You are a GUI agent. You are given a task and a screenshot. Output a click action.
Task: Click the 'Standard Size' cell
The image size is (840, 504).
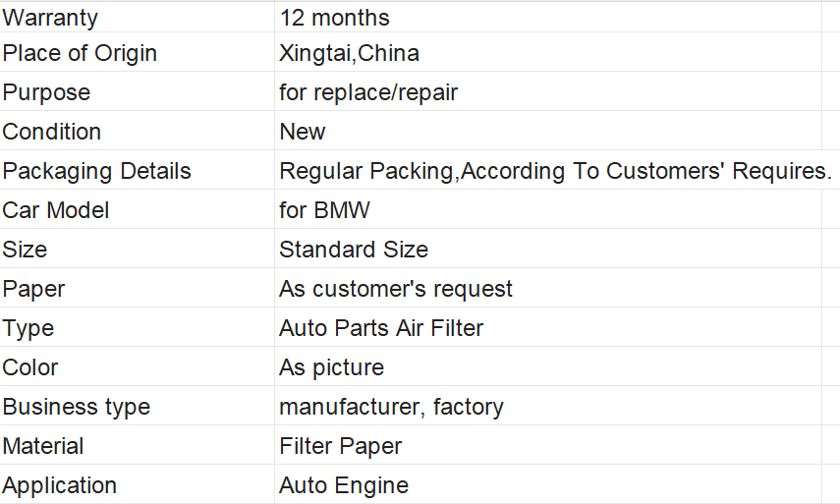(x=354, y=250)
